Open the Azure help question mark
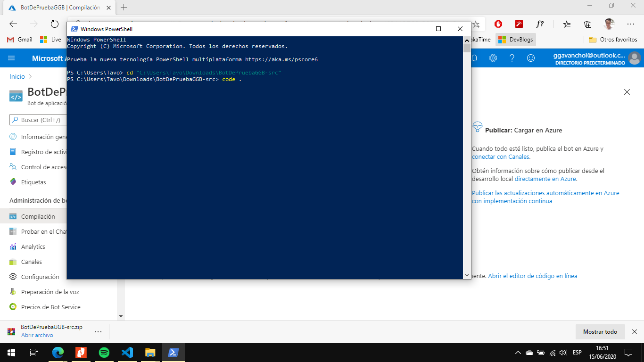Screen dimensions: 644x362 512,58
